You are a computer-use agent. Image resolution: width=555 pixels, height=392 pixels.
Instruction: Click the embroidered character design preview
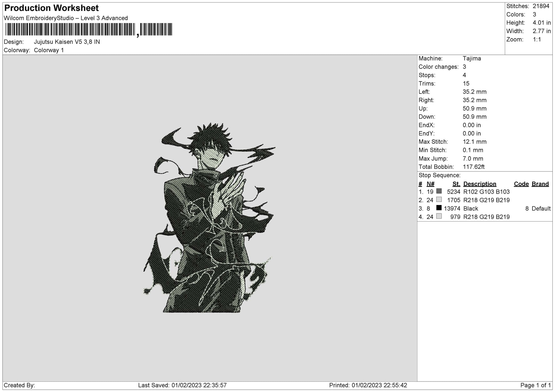[x=210, y=218]
